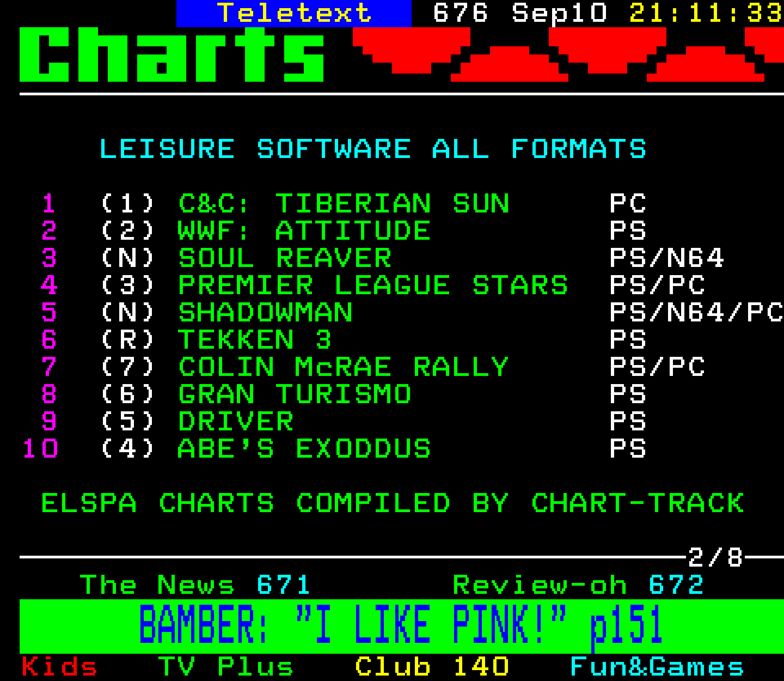
Task: Click the (4) previous position for Abe's Exoddus
Action: (x=128, y=449)
